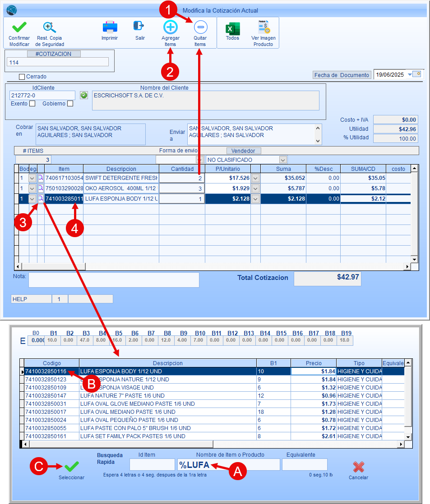Click the Salir exit icon
This screenshot has width=430, height=504.
139,26
